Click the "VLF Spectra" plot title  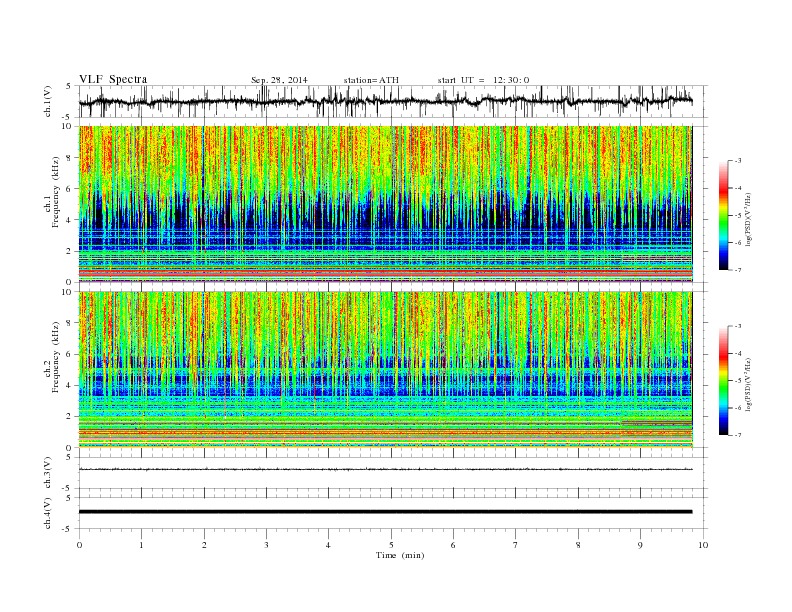coord(113,79)
